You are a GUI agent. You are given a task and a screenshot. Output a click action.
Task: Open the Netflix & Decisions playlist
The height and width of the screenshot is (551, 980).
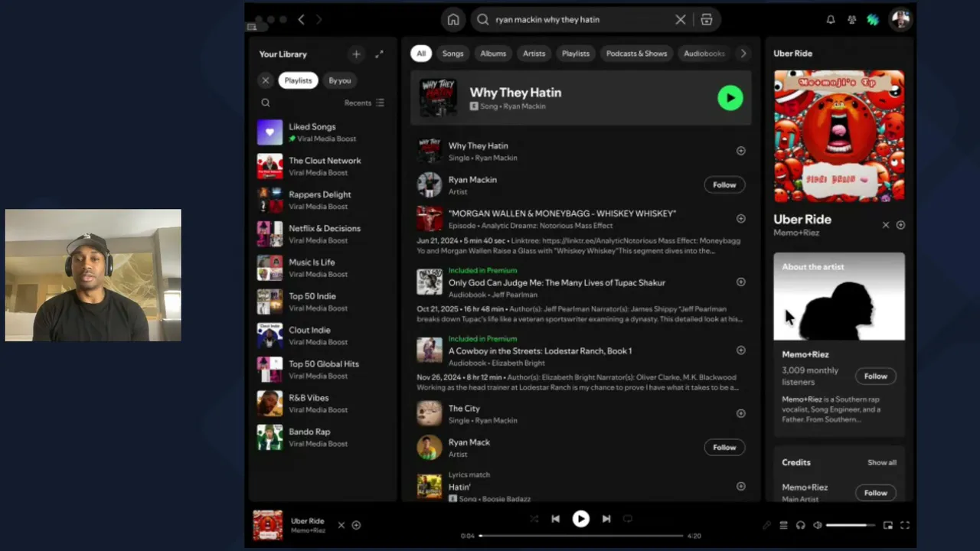322,234
